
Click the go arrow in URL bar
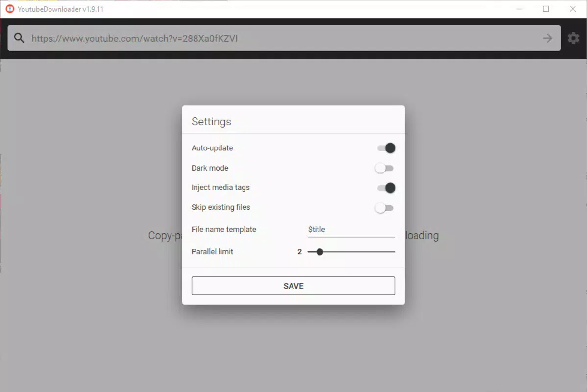pyautogui.click(x=547, y=38)
